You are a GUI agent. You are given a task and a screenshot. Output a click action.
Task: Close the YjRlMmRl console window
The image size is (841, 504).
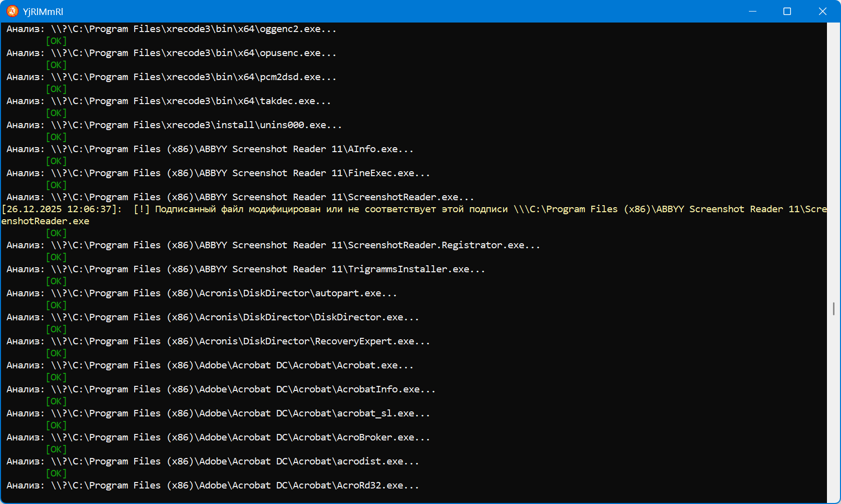[x=822, y=11]
